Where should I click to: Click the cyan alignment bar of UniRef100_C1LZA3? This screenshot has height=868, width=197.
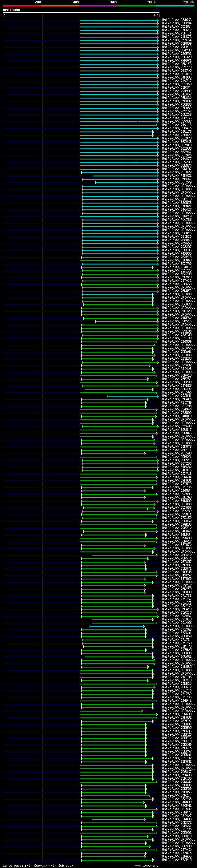pos(114,498)
